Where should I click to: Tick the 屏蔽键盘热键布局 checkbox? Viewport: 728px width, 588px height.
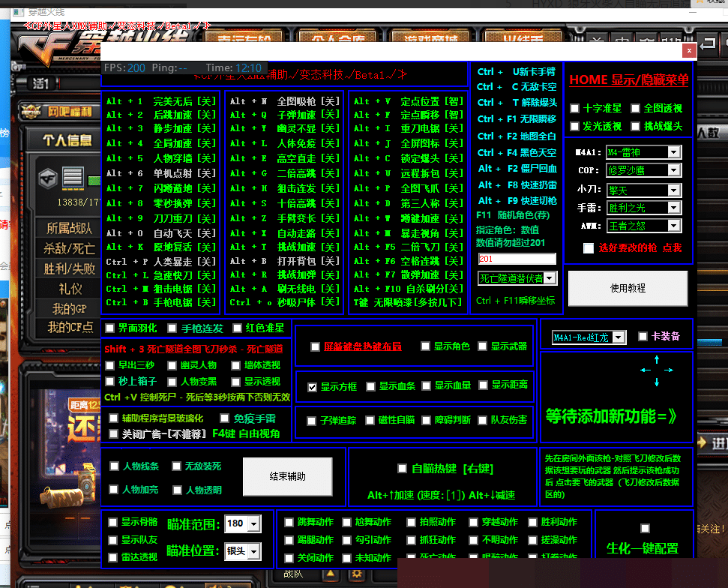(x=315, y=346)
